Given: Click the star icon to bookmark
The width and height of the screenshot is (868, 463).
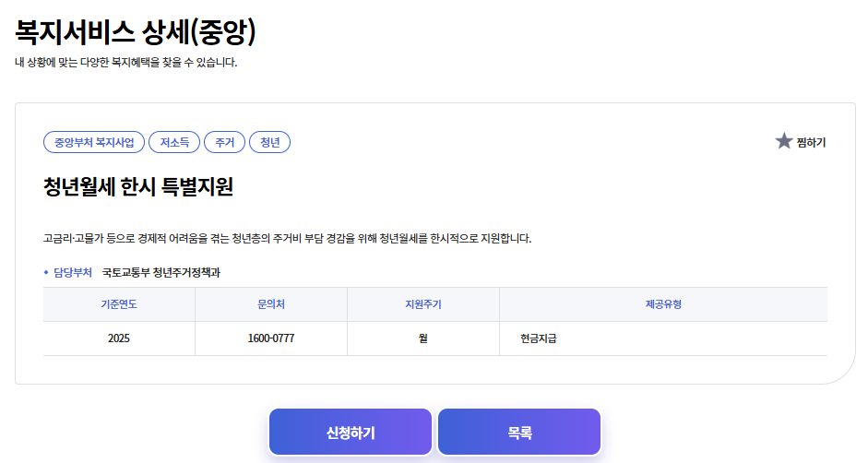Looking at the screenshot, I should pos(784,141).
